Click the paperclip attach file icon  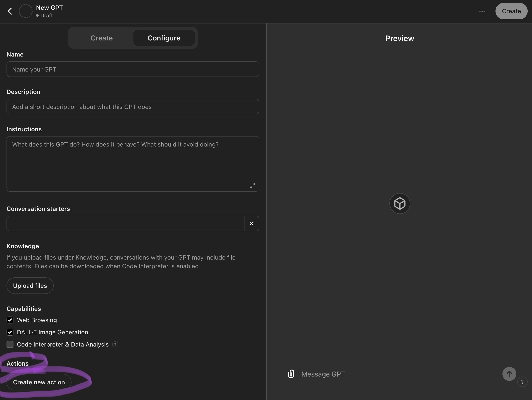[x=291, y=374]
